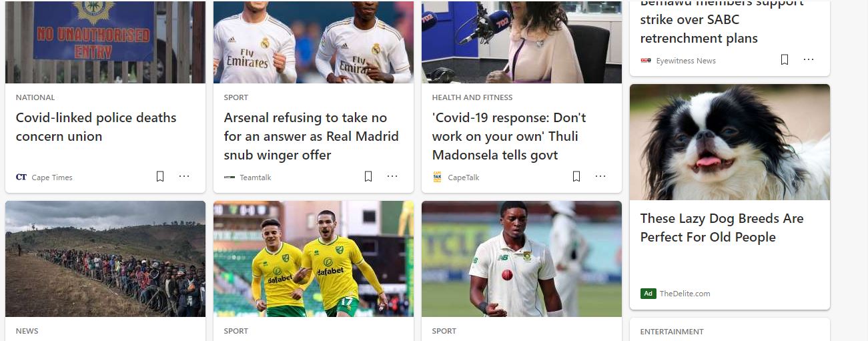Screen dimensions: 868x341
Task: Bookmark the Thuli Madonsela CapeTalk article
Action: tap(576, 177)
